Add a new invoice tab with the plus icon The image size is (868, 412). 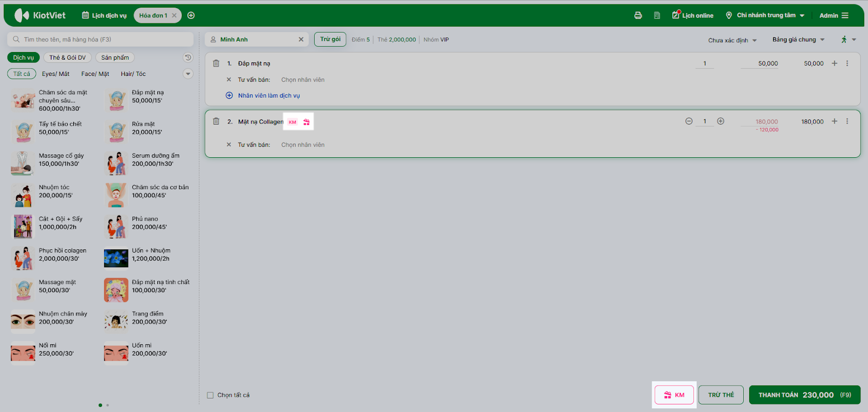[191, 15]
